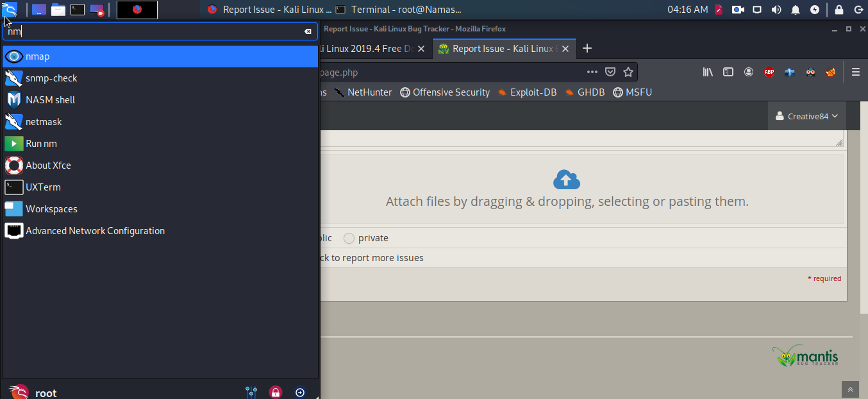The height and width of the screenshot is (399, 868).
Task: Open settings manager icon in the menu footer
Action: [251, 392]
